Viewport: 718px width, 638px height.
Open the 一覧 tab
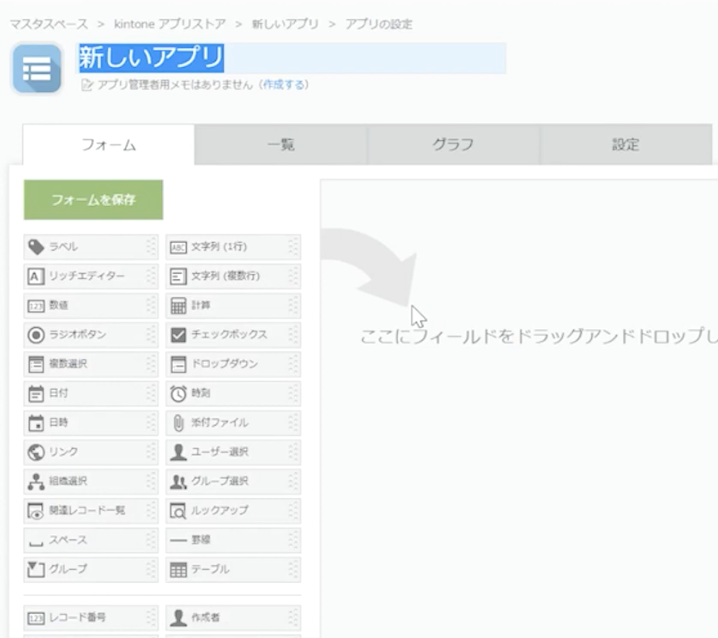(281, 144)
